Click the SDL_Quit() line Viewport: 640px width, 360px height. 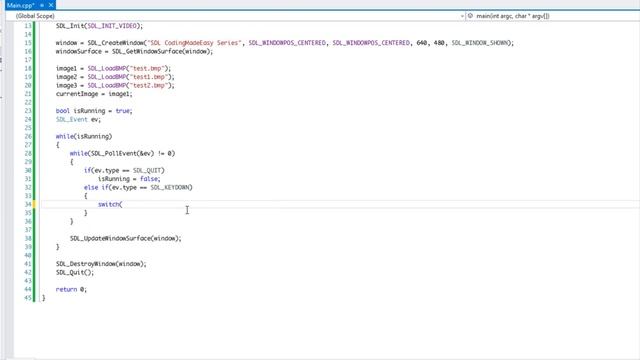(75, 273)
